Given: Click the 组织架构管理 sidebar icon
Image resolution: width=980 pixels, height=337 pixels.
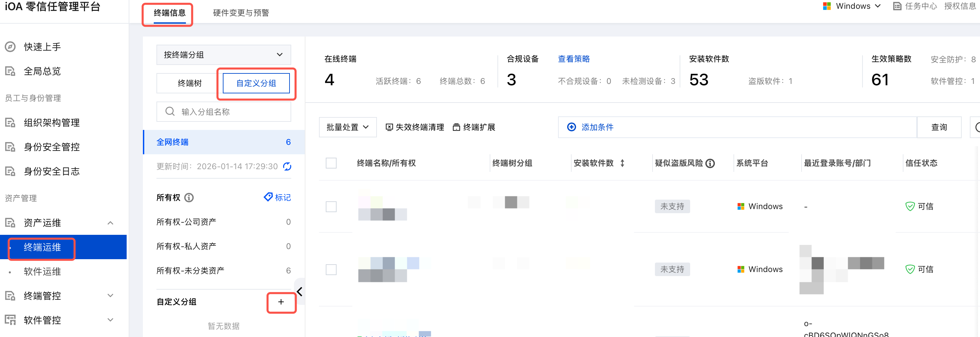Looking at the screenshot, I should [10, 123].
